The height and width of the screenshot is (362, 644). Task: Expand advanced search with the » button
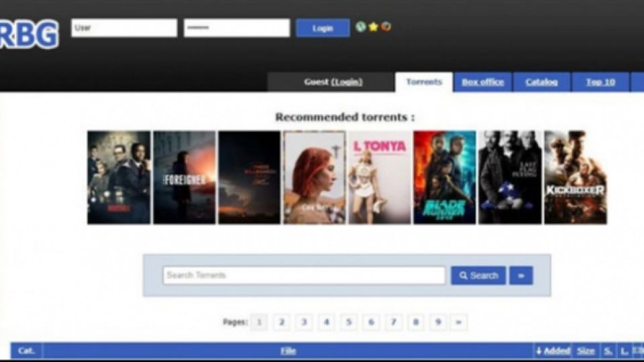[x=521, y=276]
